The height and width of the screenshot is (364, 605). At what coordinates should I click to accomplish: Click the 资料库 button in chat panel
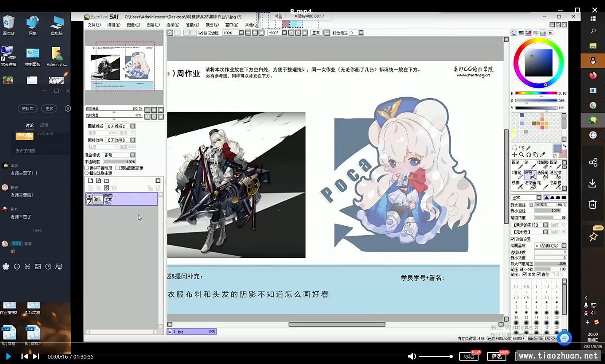click(x=28, y=109)
